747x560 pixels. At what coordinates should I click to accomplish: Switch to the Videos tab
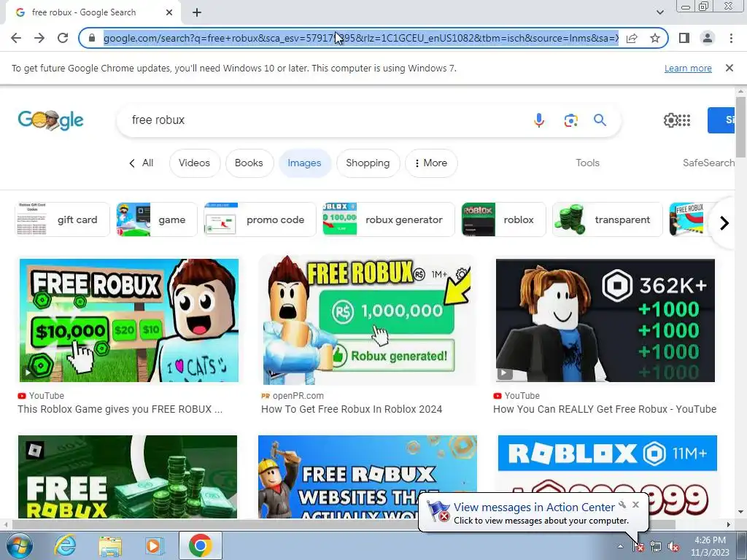[194, 163]
